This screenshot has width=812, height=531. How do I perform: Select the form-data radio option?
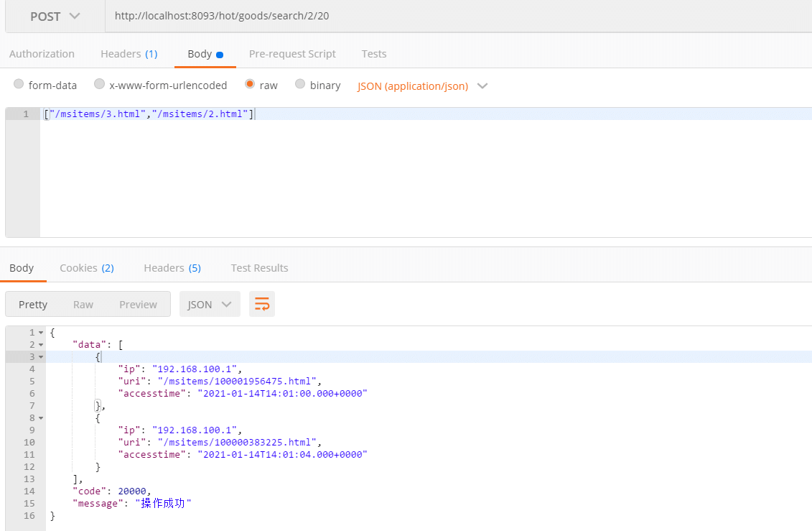(19, 85)
